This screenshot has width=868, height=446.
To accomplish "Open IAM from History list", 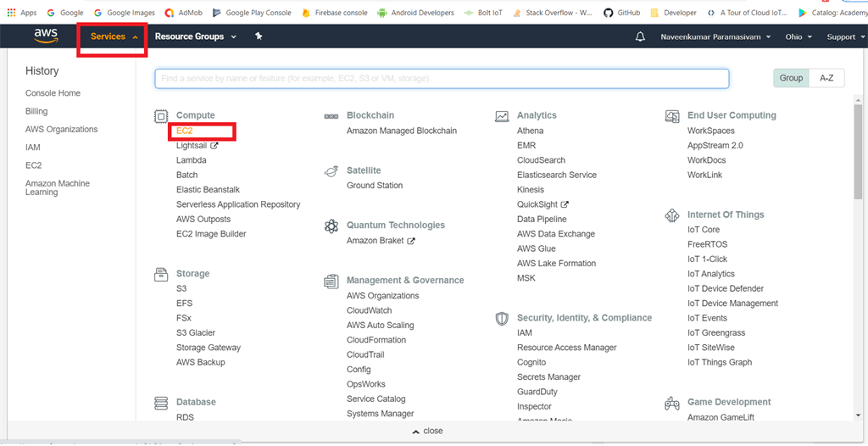I will 33,148.
